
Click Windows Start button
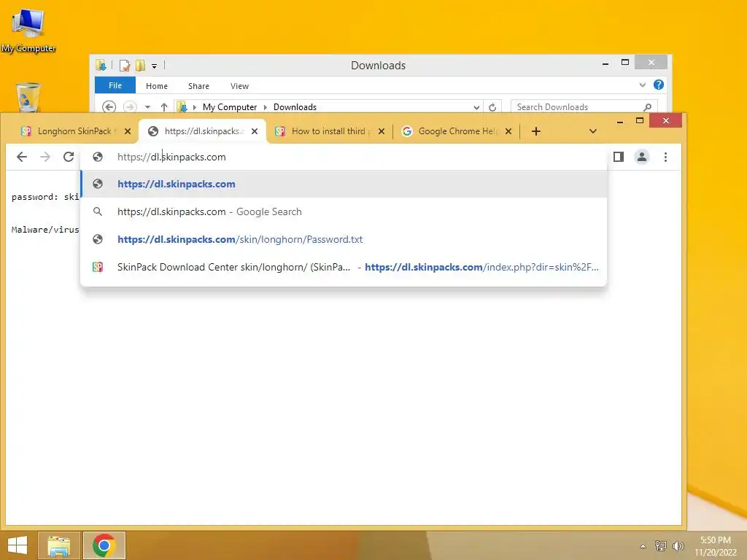coord(18,545)
